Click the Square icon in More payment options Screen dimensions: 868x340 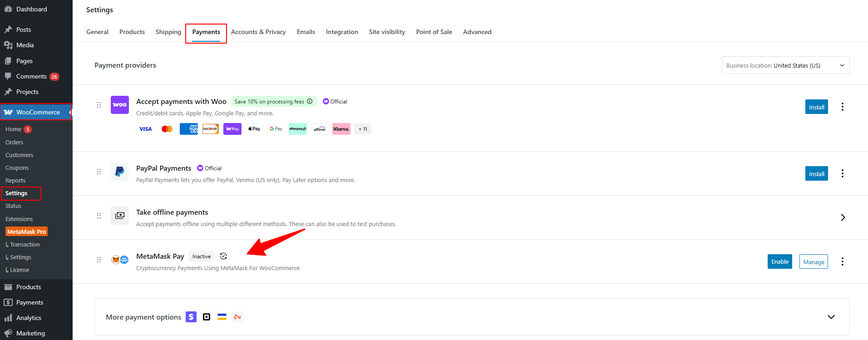pos(207,317)
